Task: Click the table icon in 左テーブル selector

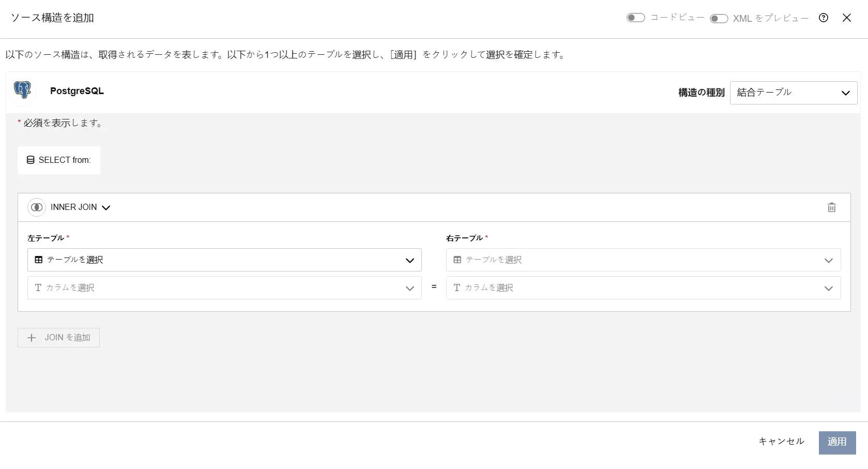Action: (x=39, y=260)
